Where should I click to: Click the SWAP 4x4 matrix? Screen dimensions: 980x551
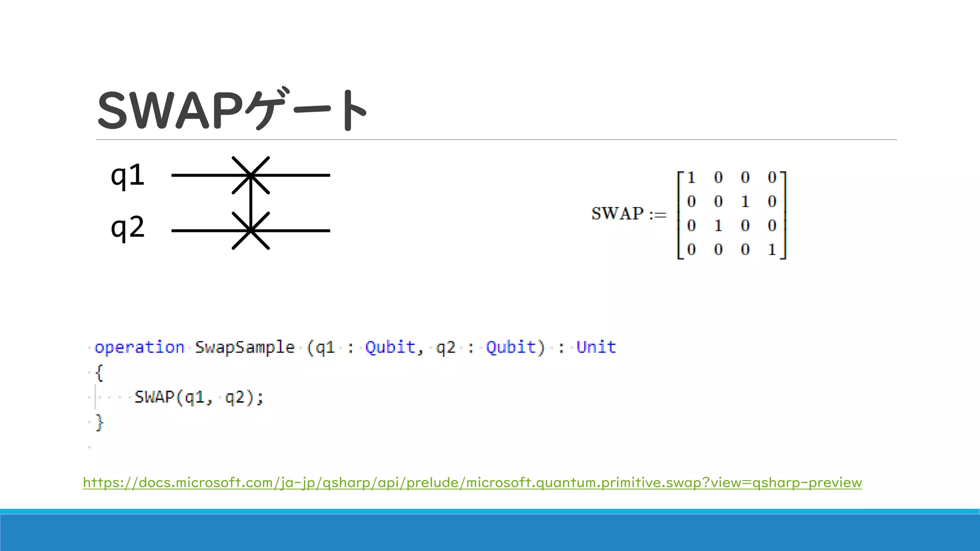pyautogui.click(x=732, y=215)
